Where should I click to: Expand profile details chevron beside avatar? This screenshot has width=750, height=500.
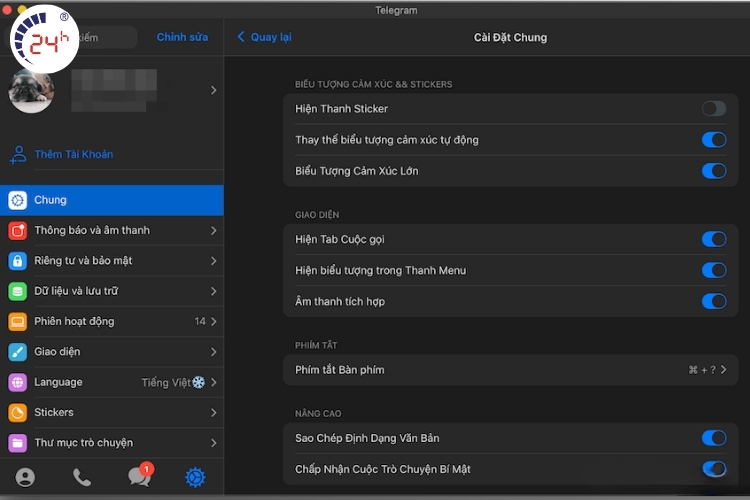pyautogui.click(x=214, y=90)
